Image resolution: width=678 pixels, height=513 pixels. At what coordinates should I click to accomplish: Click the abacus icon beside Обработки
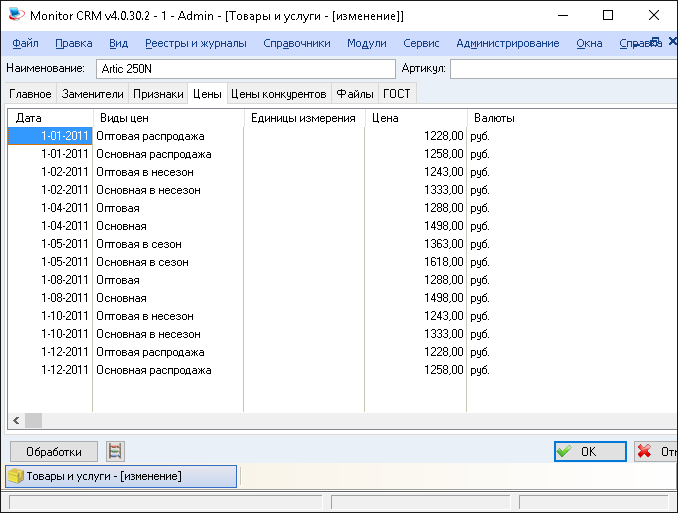116,451
